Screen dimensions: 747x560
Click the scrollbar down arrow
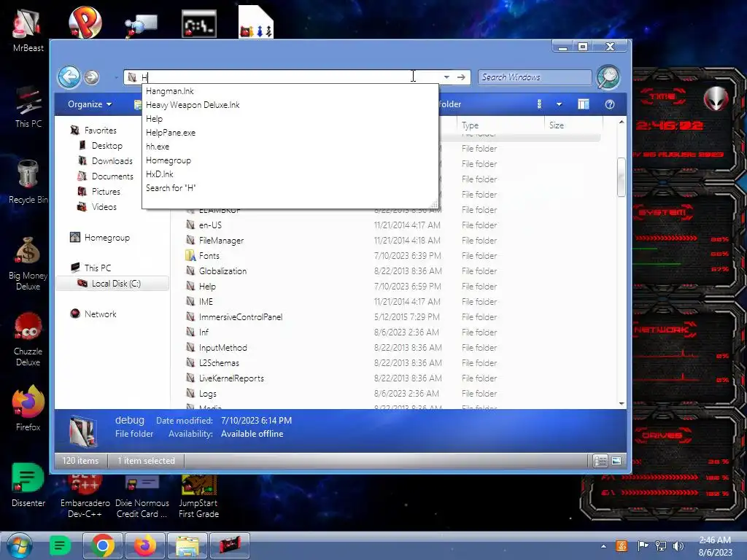(x=622, y=404)
